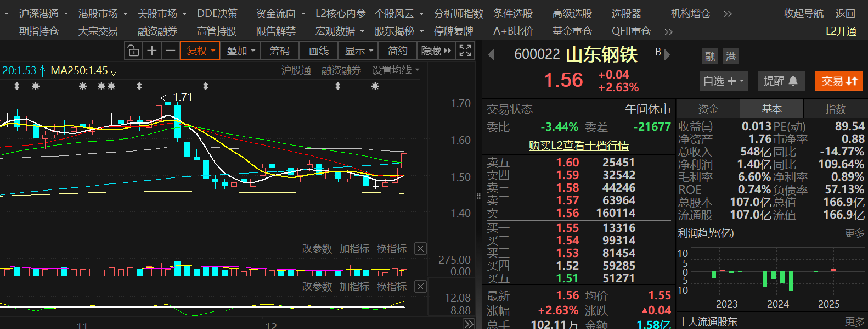Toggle 融资融券 overlay on chart

pos(341,70)
